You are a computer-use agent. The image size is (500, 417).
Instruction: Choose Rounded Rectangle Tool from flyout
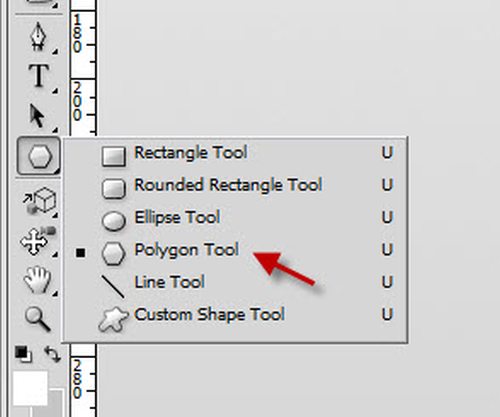click(235, 185)
